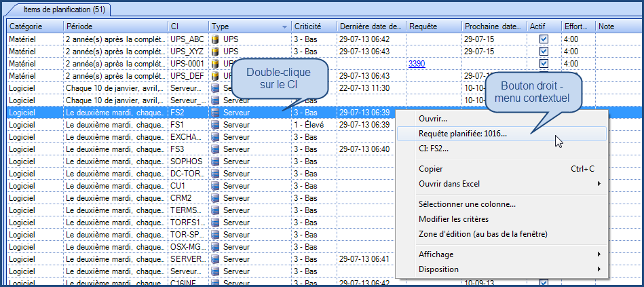The width and height of the screenshot is (644, 287).
Task: Expand the Ouvrir dans Excel submenu
Action: pyautogui.click(x=599, y=184)
